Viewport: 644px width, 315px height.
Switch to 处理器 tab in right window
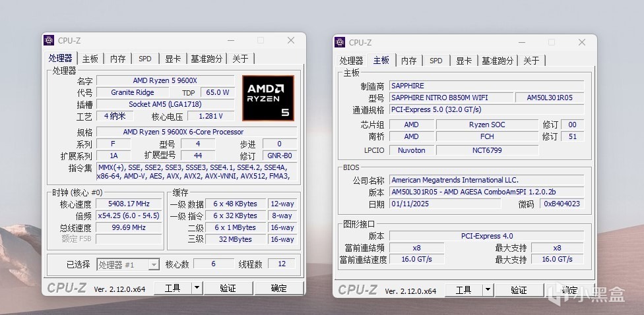pos(351,61)
